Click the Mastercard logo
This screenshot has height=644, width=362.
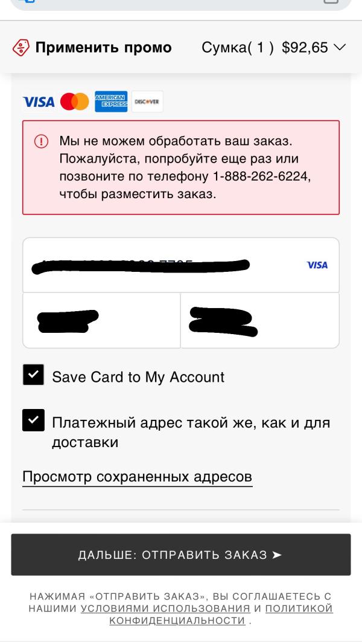click(x=75, y=101)
